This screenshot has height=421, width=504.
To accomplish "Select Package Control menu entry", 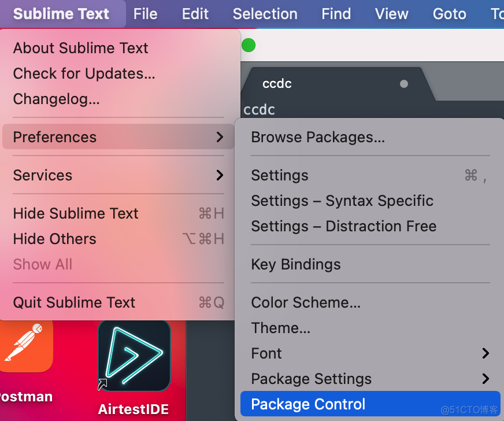I will 308,404.
